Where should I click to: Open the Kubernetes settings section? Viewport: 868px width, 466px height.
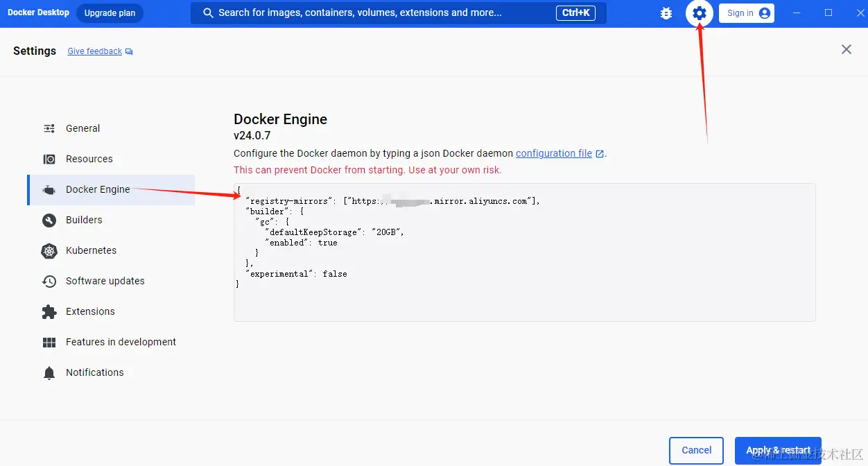tap(91, 250)
